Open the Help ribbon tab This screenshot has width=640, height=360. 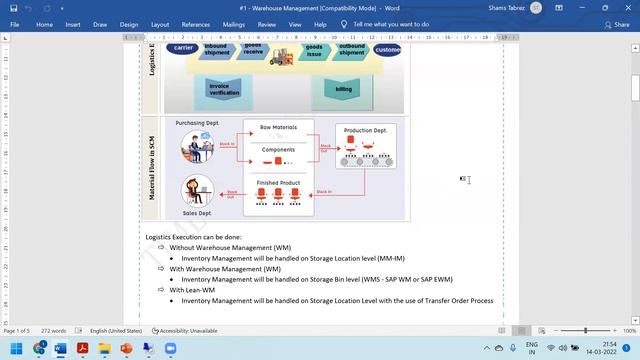tap(320, 24)
